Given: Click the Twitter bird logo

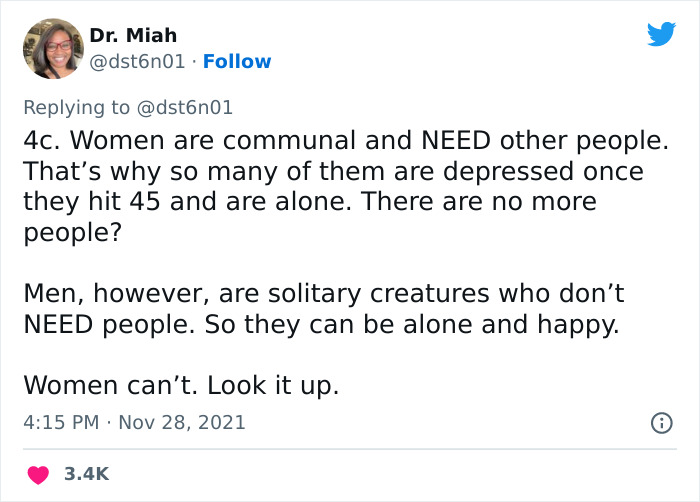Looking at the screenshot, I should (661, 34).
